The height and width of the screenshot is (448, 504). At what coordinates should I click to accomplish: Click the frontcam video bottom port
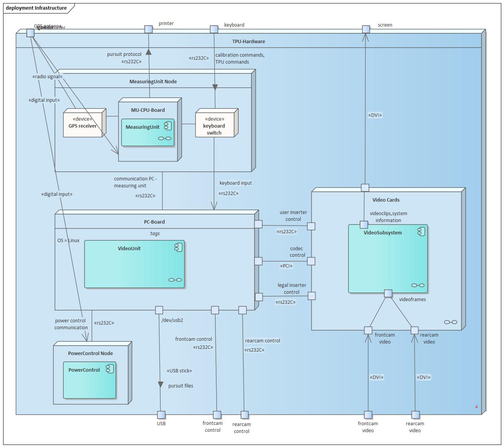pyautogui.click(x=368, y=415)
